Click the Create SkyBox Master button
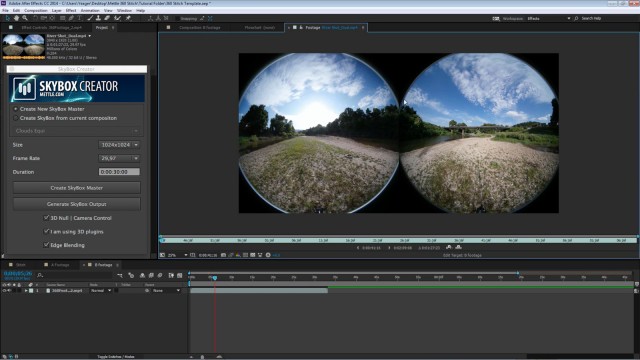Viewport: 640px width, 360px height. coord(77,188)
